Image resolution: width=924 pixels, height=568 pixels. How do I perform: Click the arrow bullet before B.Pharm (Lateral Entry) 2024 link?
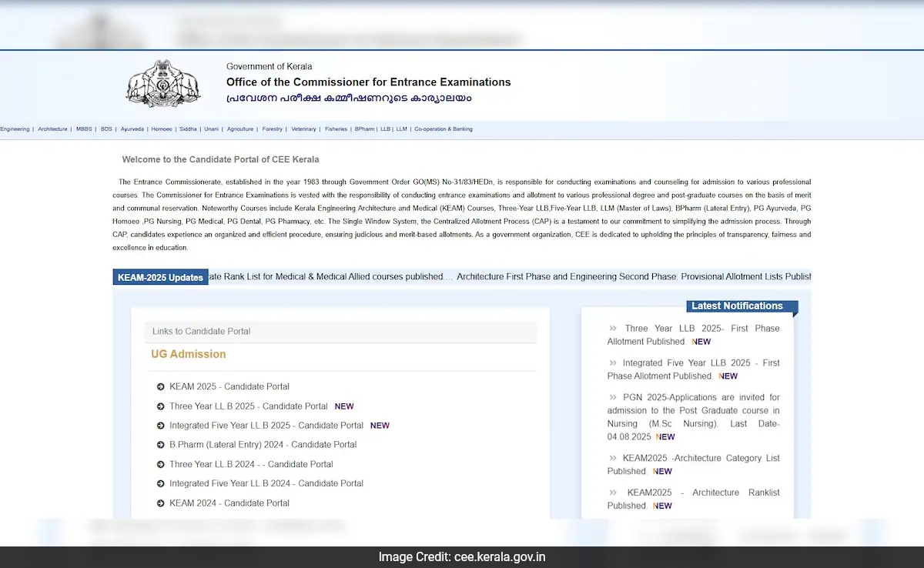[x=159, y=444]
